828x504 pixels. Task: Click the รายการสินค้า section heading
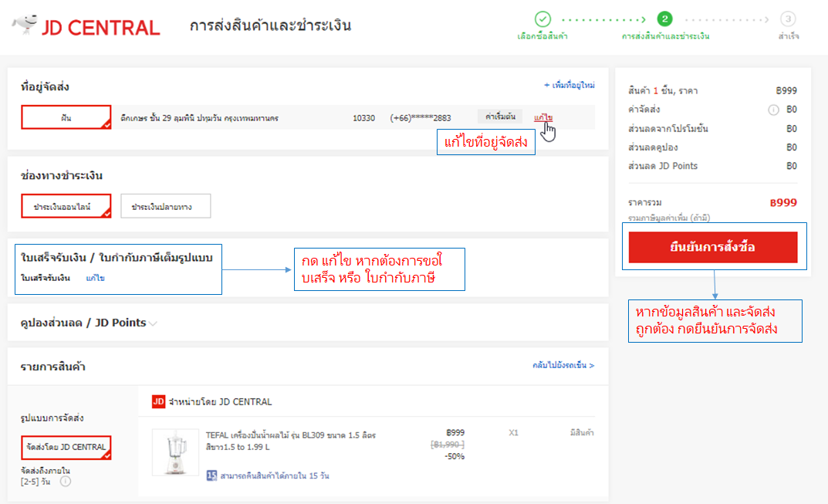tap(52, 367)
